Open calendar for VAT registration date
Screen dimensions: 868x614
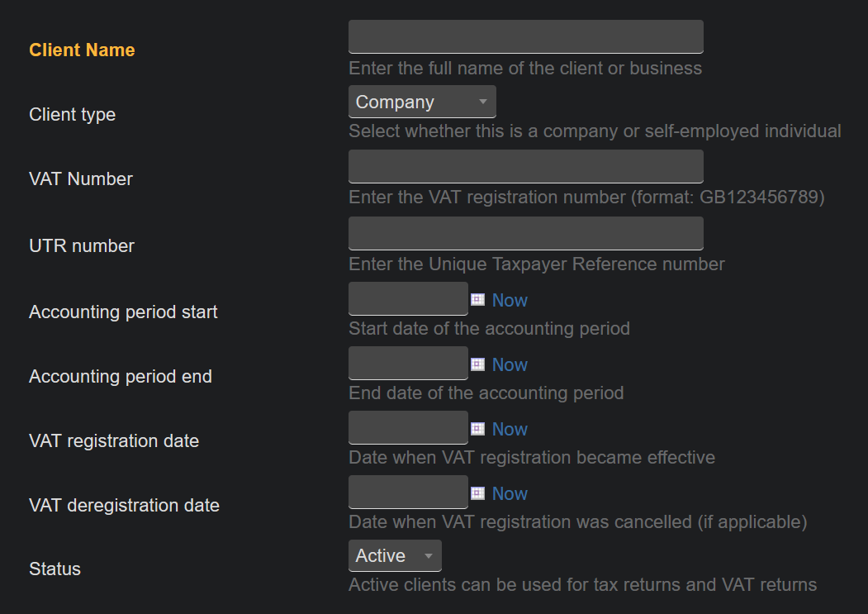(477, 429)
